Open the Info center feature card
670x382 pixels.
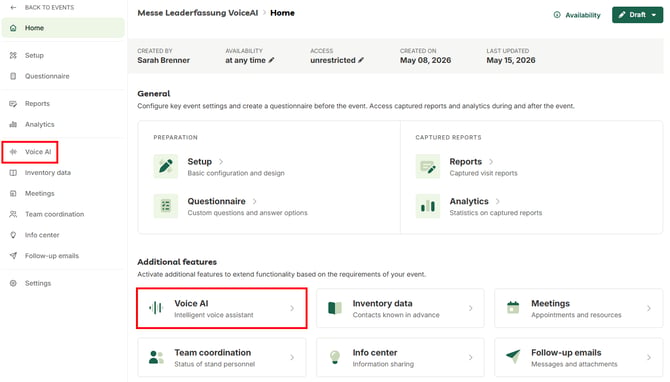click(400, 358)
